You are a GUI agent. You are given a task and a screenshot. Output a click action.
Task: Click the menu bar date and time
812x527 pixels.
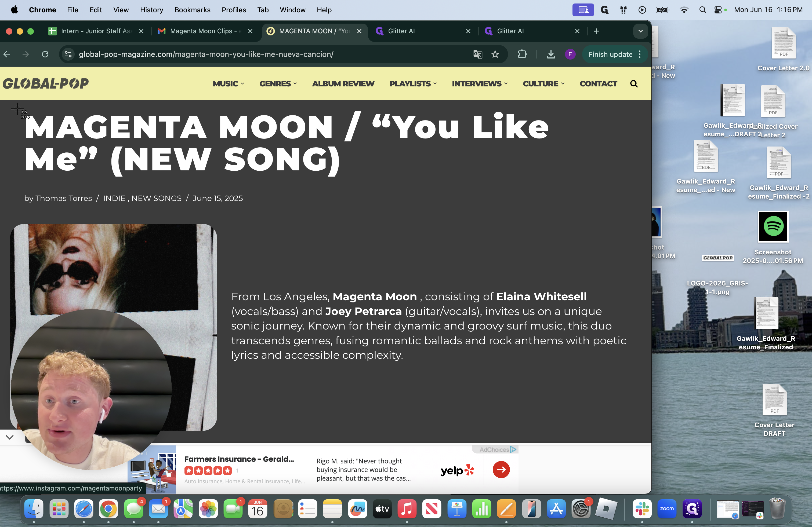[768, 10]
